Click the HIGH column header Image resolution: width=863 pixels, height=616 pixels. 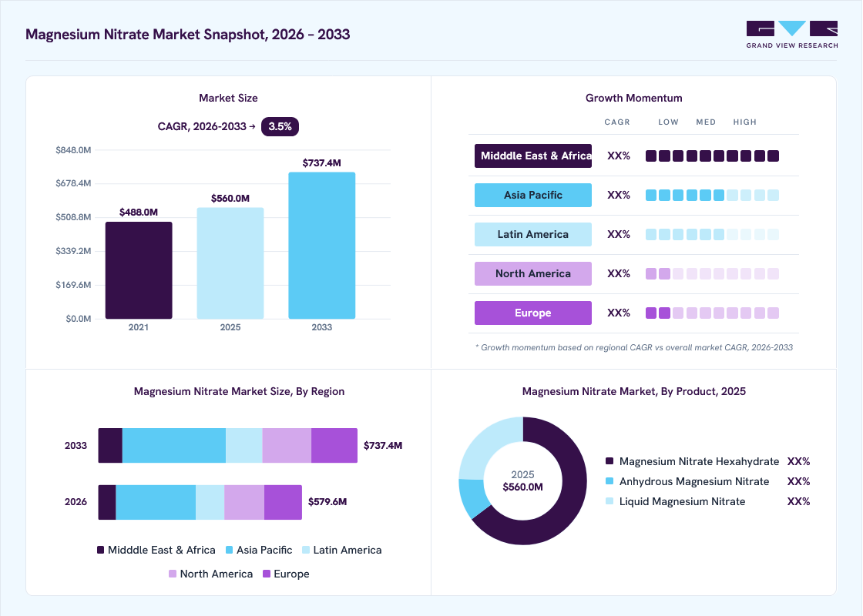[x=744, y=122]
